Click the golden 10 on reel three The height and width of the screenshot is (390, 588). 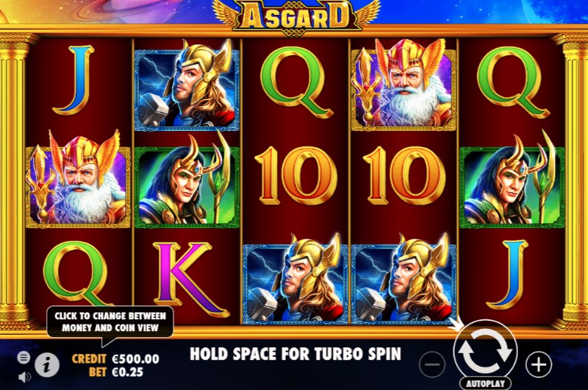(296, 176)
